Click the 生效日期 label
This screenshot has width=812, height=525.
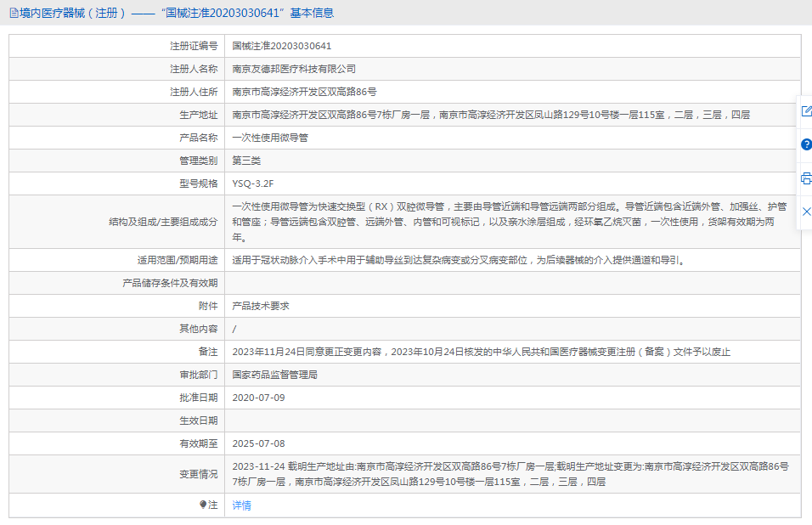point(199,421)
